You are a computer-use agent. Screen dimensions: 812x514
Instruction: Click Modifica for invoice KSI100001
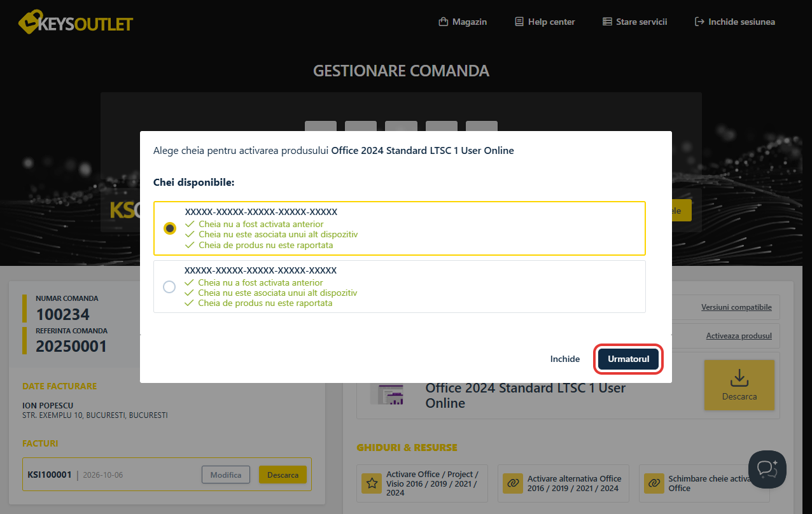226,475
